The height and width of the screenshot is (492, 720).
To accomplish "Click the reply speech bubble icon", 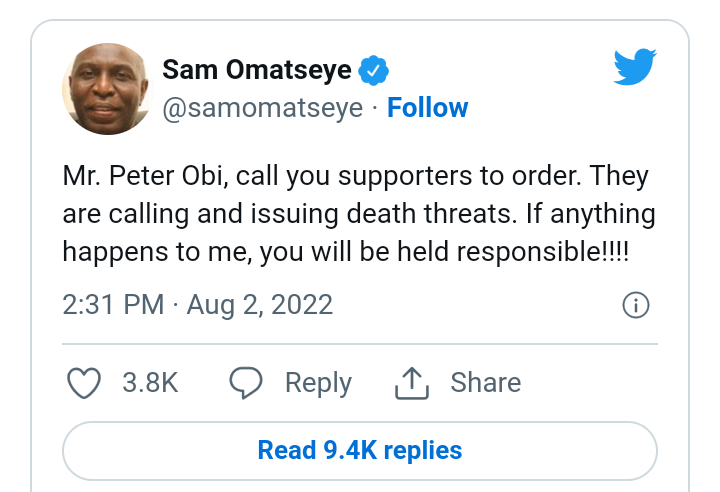I will [246, 383].
